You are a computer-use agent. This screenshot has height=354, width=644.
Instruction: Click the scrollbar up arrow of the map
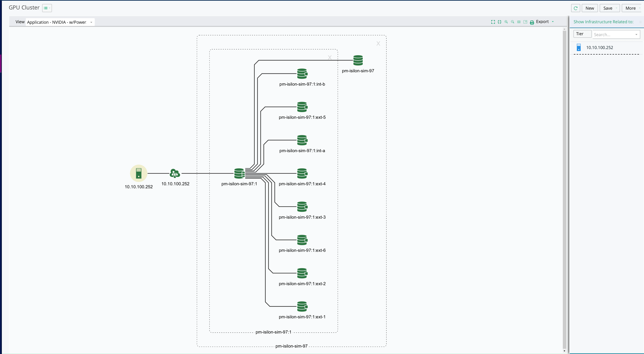(564, 29)
